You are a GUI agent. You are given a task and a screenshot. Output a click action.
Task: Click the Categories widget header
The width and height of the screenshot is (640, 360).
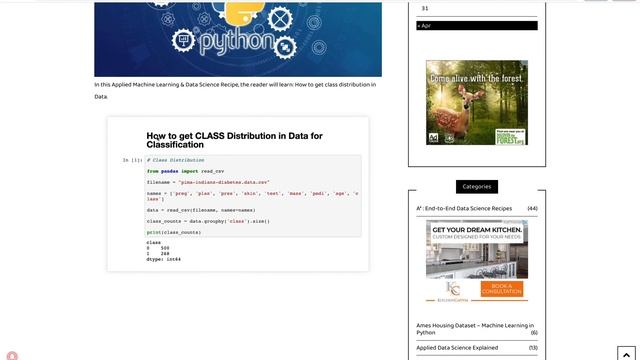click(477, 187)
